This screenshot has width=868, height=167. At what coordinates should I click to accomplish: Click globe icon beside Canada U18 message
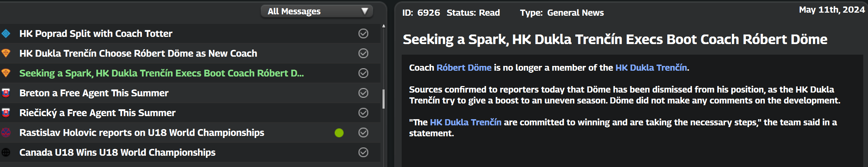pos(6,152)
